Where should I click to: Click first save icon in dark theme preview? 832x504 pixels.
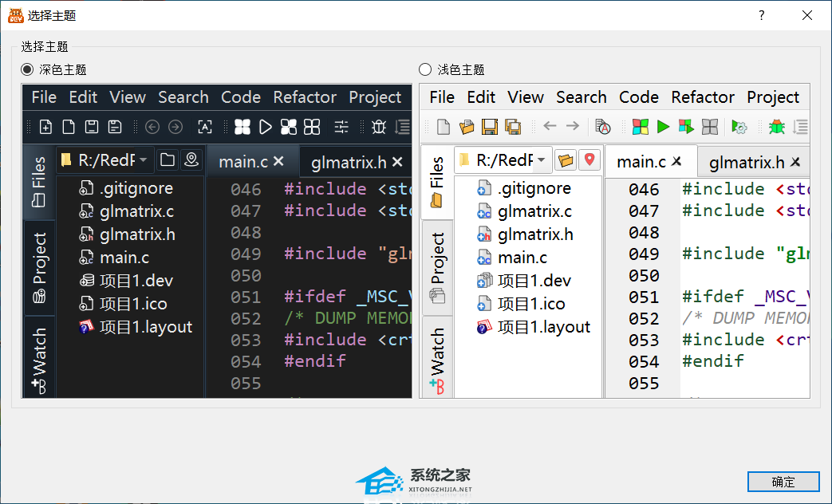(92, 127)
